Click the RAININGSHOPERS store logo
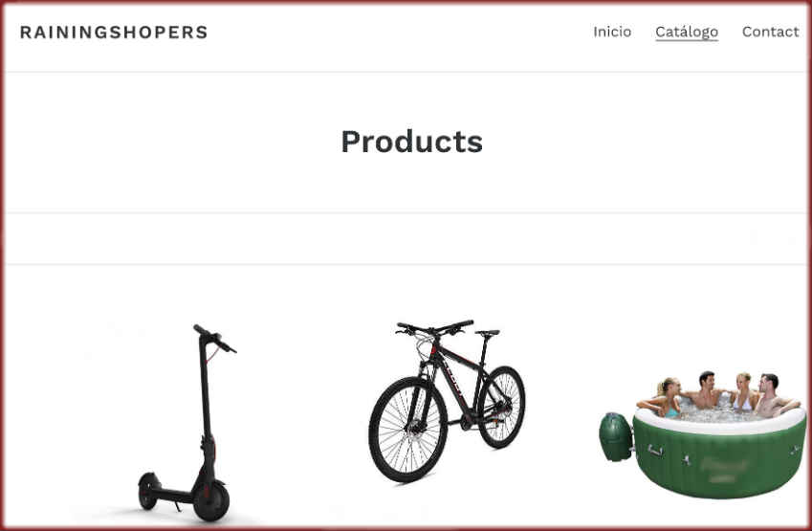The width and height of the screenshot is (812, 531). point(114,33)
